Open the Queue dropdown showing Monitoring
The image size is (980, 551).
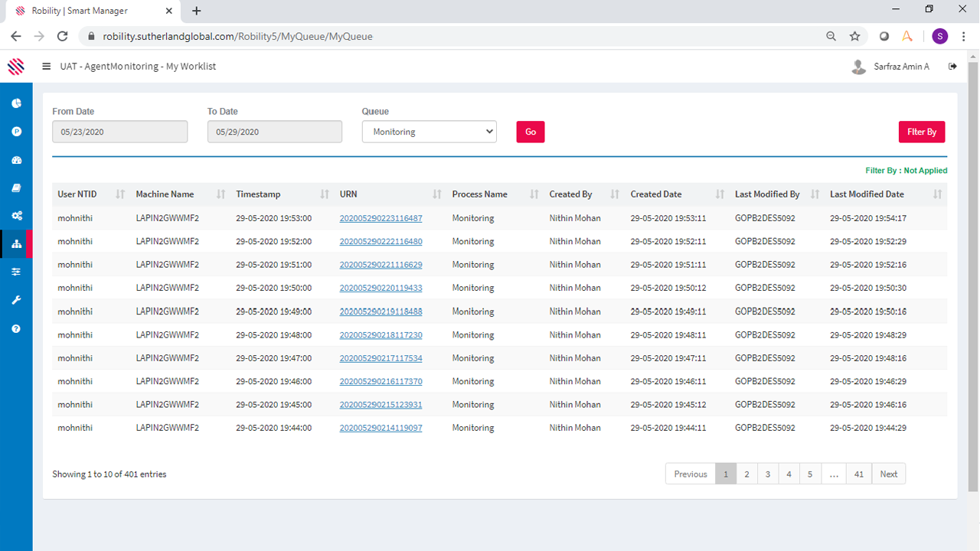tap(430, 132)
